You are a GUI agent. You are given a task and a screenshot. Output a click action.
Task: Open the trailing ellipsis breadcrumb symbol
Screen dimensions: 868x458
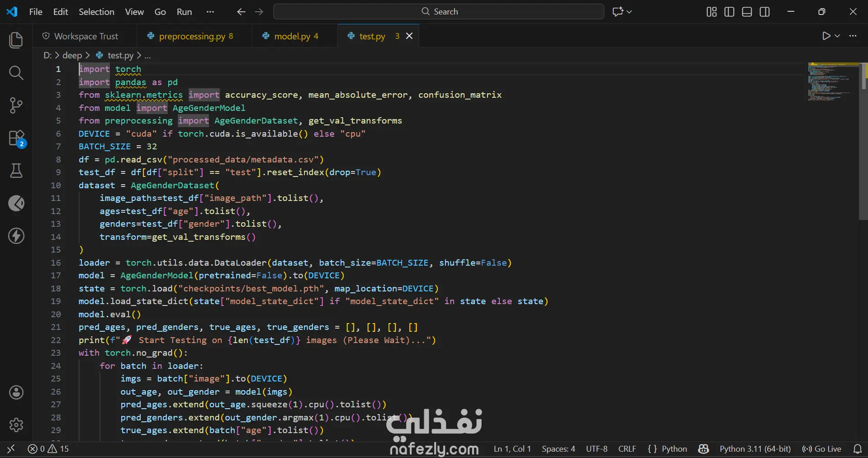[147, 55]
